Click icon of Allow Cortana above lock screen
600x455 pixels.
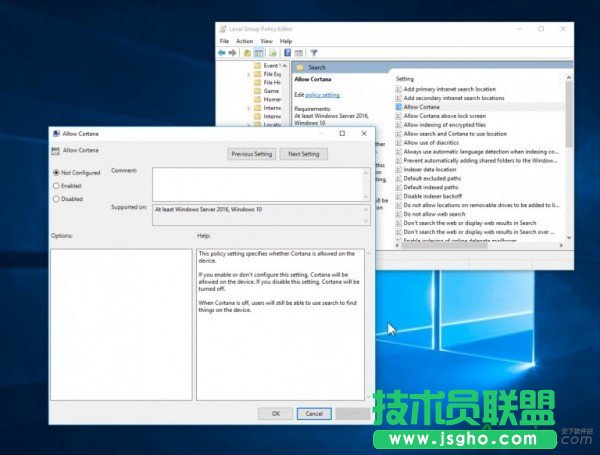399,116
